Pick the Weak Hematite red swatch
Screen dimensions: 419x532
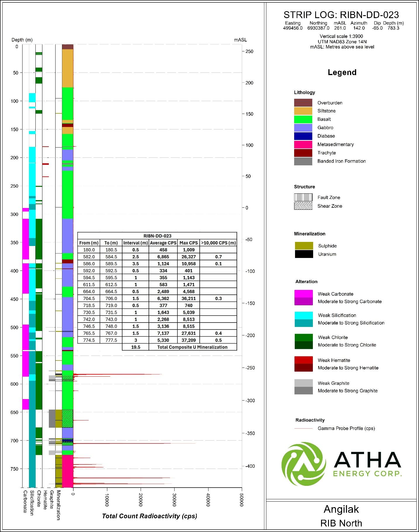[304, 360]
